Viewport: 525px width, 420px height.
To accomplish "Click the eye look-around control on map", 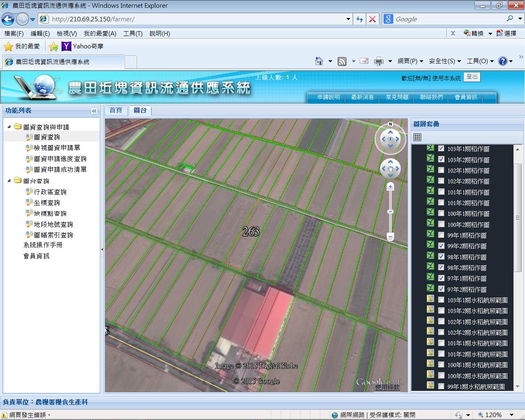I will coord(390,139).
